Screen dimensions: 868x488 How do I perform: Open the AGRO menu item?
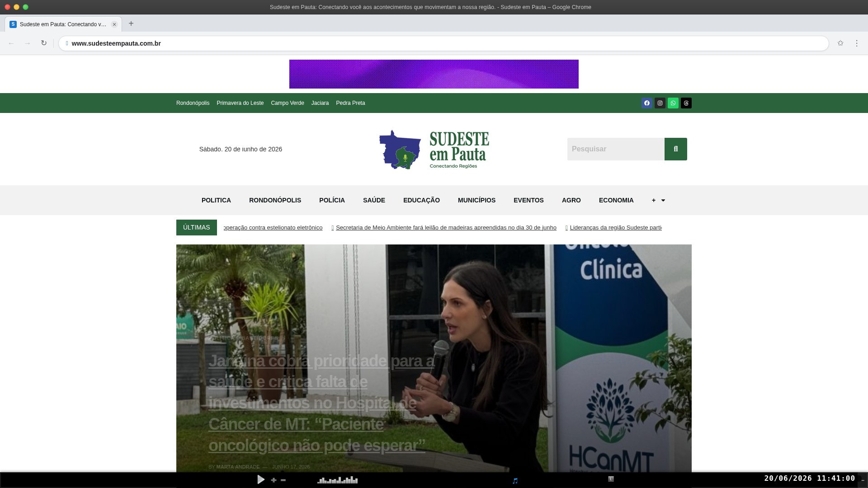[571, 200]
